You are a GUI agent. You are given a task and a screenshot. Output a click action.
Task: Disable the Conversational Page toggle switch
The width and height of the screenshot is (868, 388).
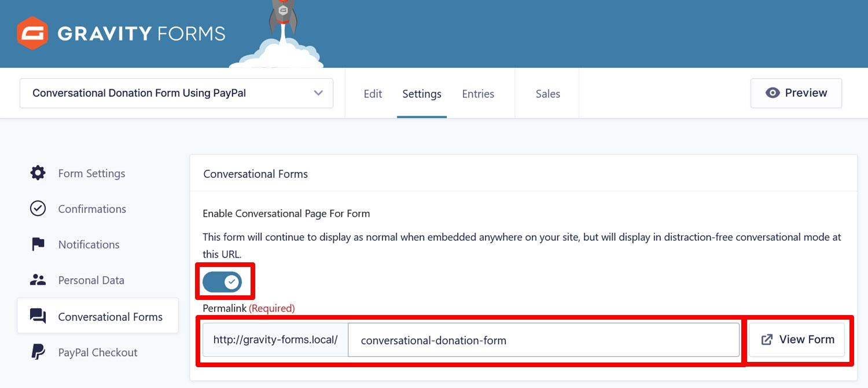pyautogui.click(x=222, y=282)
